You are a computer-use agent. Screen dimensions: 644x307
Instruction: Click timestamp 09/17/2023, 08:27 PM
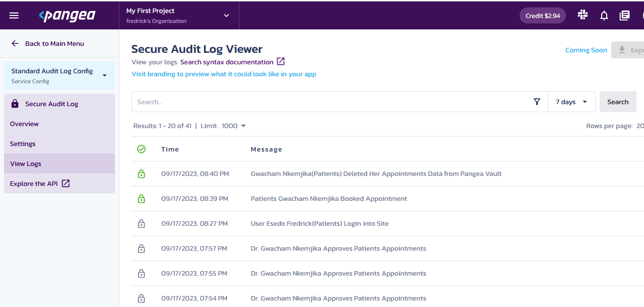[195, 224]
